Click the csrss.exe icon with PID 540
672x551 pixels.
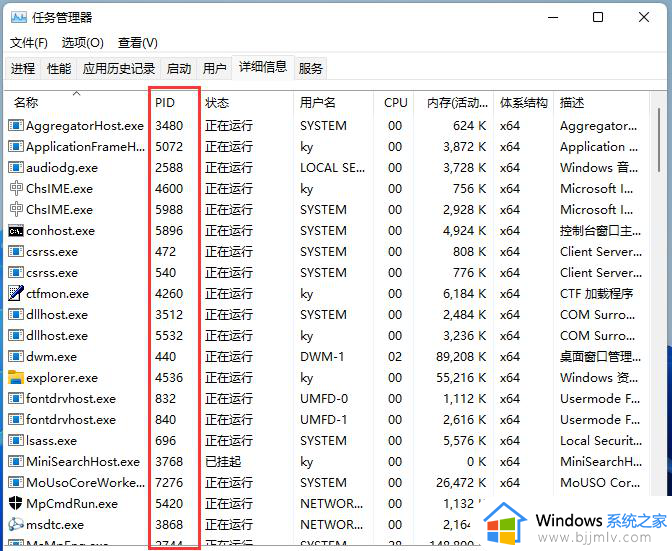click(16, 273)
